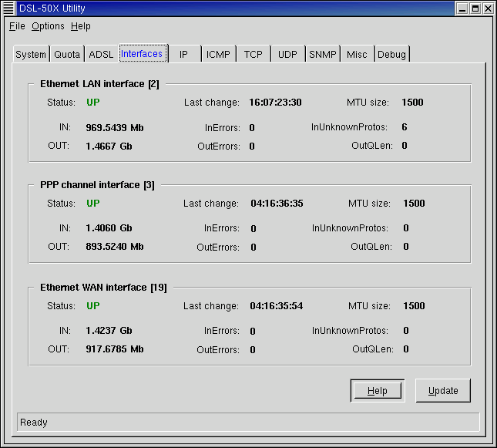
Task: Open the Help menu in menu bar
Action: click(x=81, y=26)
